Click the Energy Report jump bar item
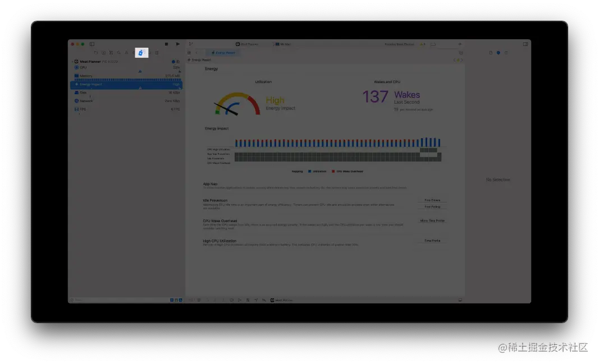Screen dimensions: 599x364 tap(199, 60)
